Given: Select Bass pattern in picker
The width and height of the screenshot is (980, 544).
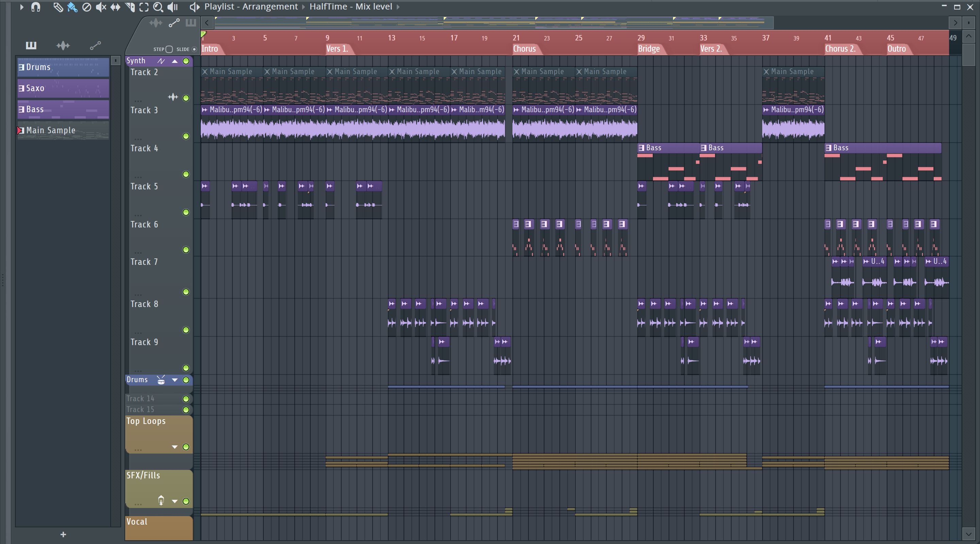Looking at the screenshot, I should [x=63, y=109].
